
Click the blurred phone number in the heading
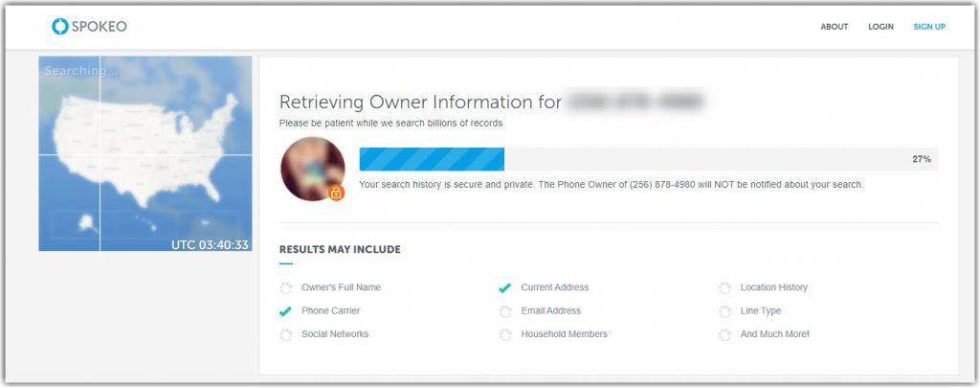tap(636, 102)
